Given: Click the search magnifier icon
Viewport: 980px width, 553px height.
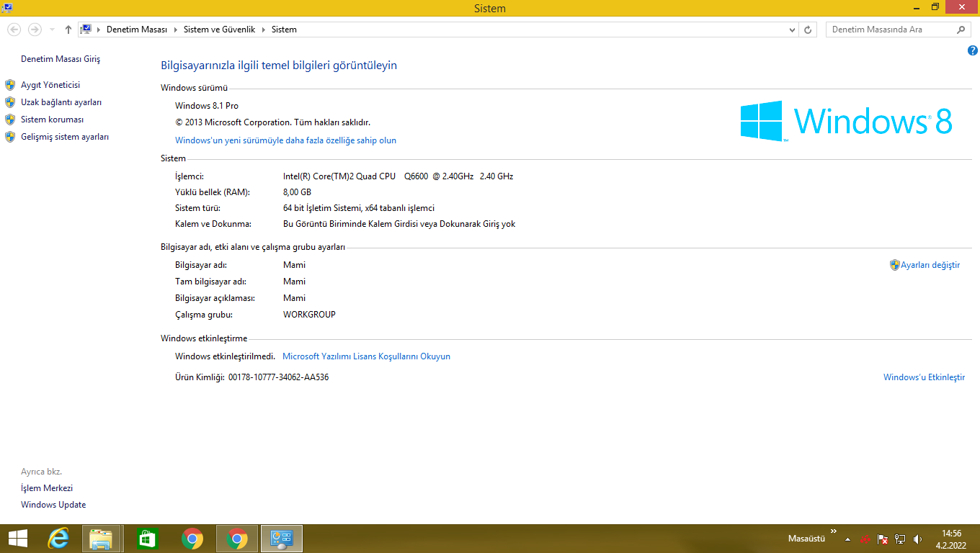Looking at the screenshot, I should pyautogui.click(x=961, y=30).
